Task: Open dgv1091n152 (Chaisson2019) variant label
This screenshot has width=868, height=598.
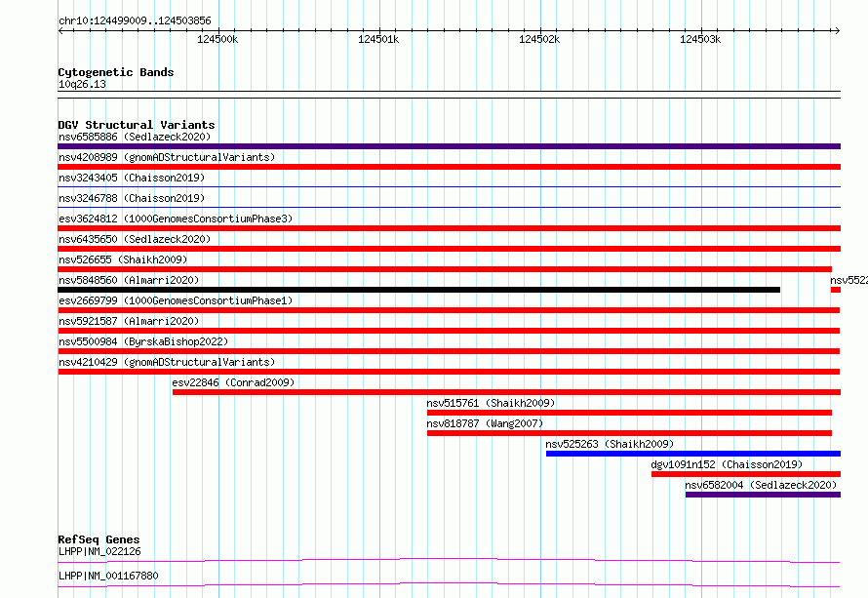Action: [727, 464]
